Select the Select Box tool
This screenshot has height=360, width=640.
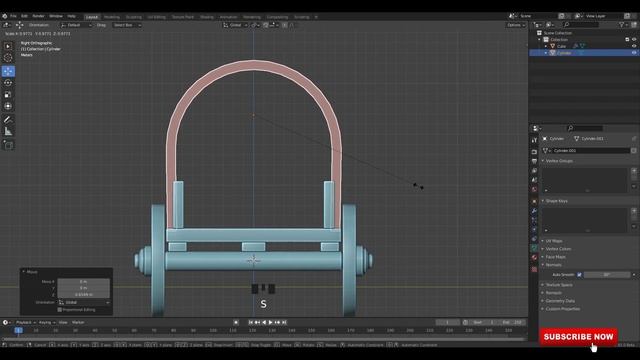point(8,46)
